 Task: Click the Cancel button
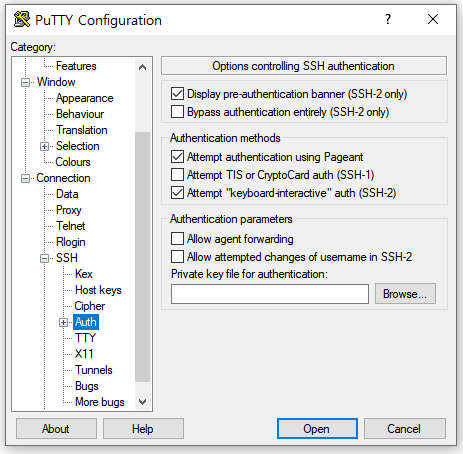pos(404,429)
